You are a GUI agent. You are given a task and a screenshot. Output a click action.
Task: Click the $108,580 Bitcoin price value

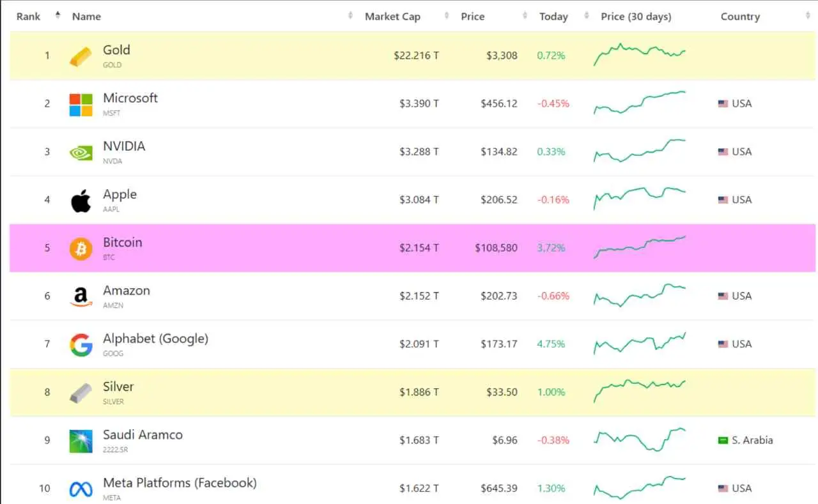coord(496,248)
